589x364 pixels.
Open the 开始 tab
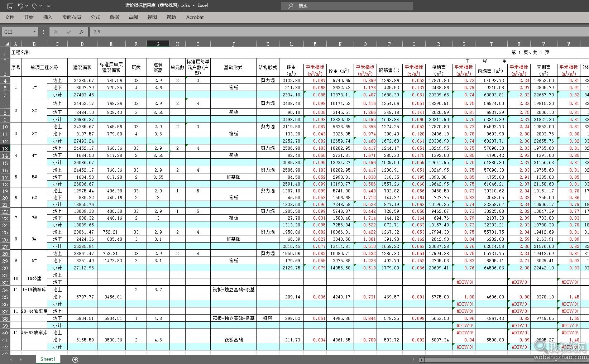[29, 17]
